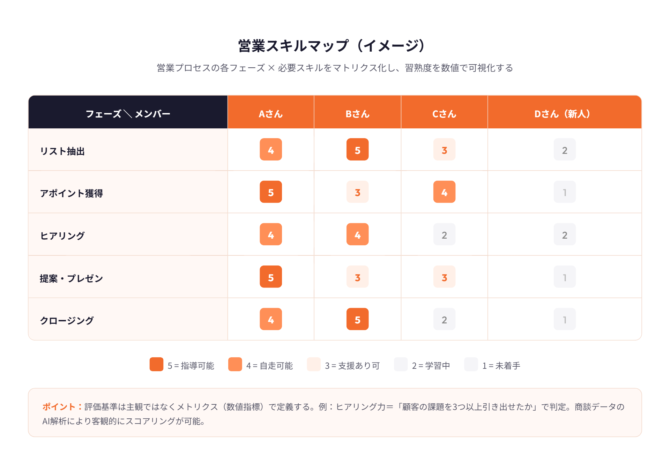
Task: Click the 営業スキルマップ（イメージ） title
Action: pos(334,45)
